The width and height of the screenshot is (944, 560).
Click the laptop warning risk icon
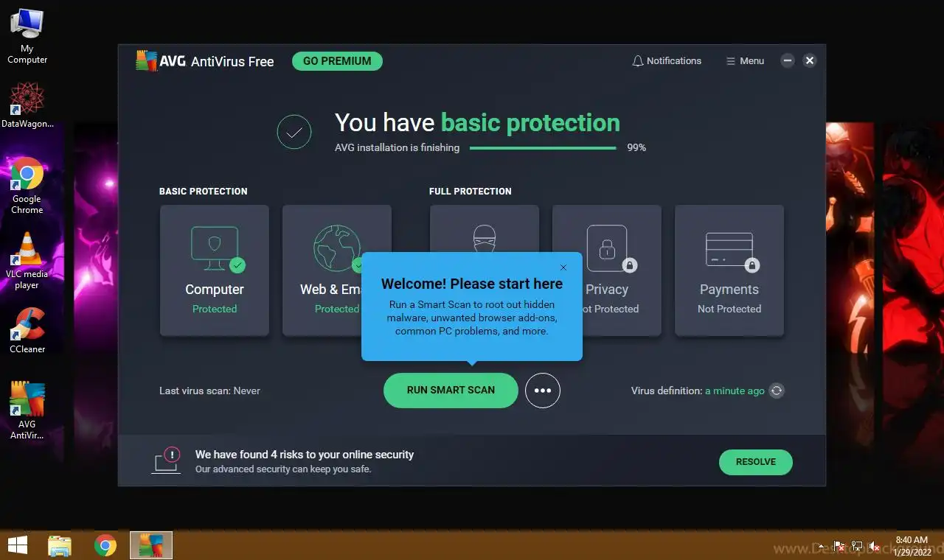point(167,461)
